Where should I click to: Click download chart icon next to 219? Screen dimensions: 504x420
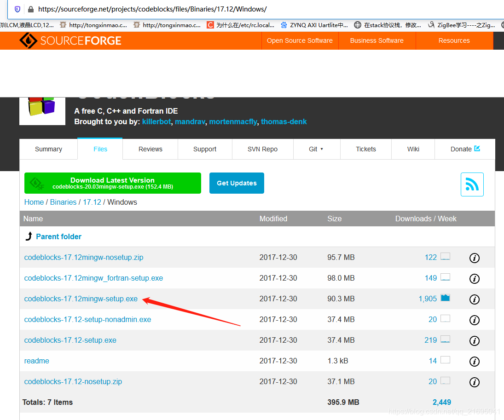[x=445, y=339]
